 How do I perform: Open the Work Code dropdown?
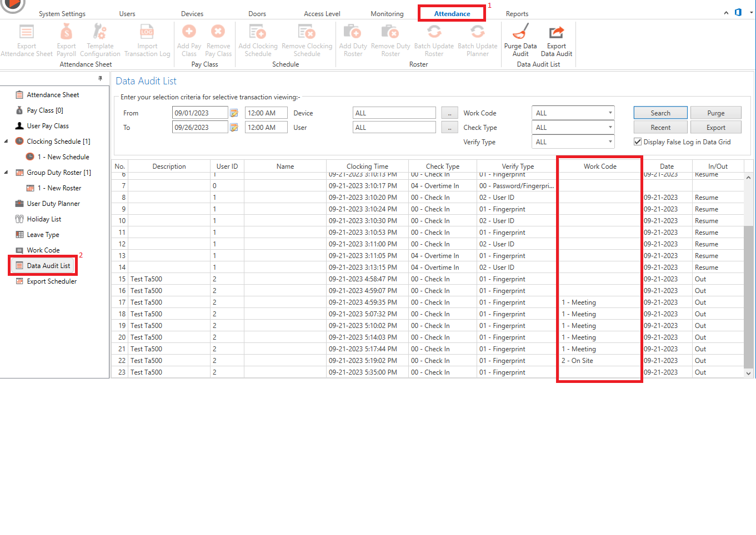tap(610, 113)
